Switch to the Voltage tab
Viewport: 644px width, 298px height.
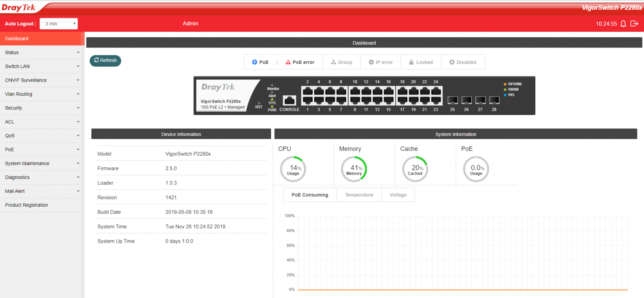[x=398, y=195]
